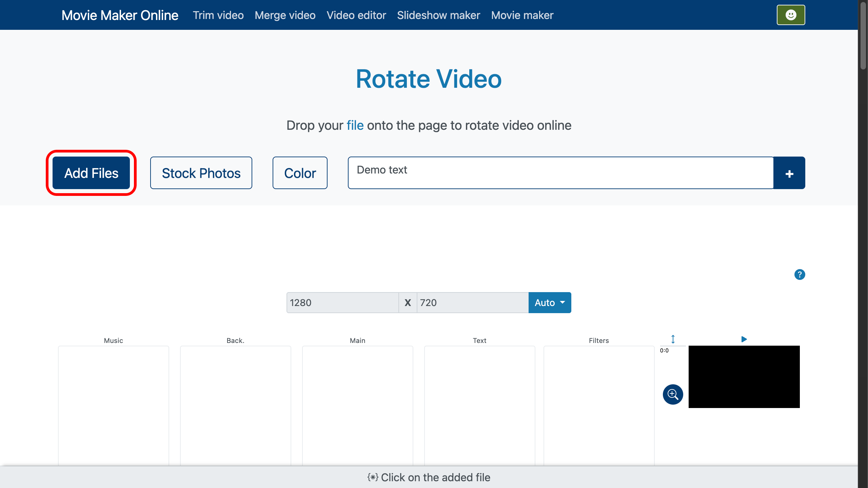Click the plus button to add text
Image resolution: width=868 pixels, height=488 pixels.
(x=789, y=173)
